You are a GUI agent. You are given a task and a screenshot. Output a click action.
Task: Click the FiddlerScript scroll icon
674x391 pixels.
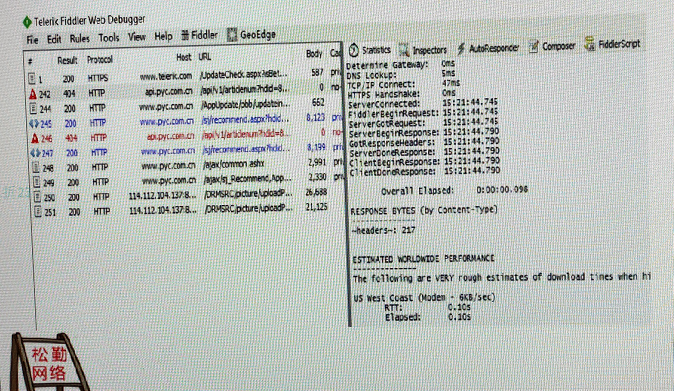click(x=590, y=44)
